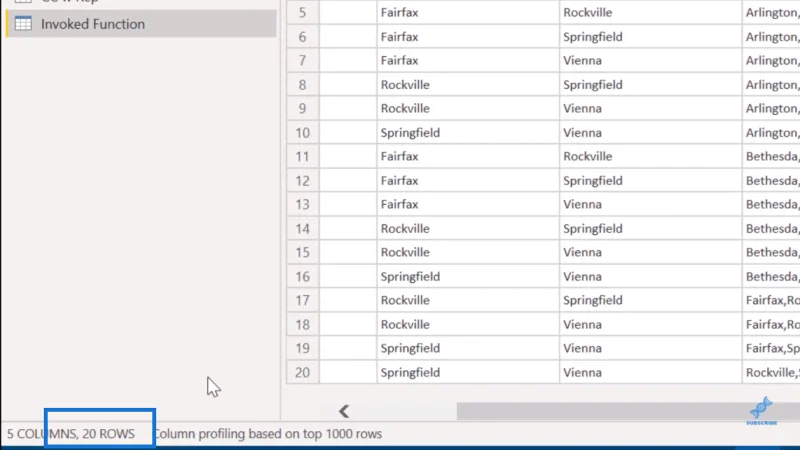Click the Rockville cell in row 17
This screenshot has width=800, height=450.
(x=468, y=300)
